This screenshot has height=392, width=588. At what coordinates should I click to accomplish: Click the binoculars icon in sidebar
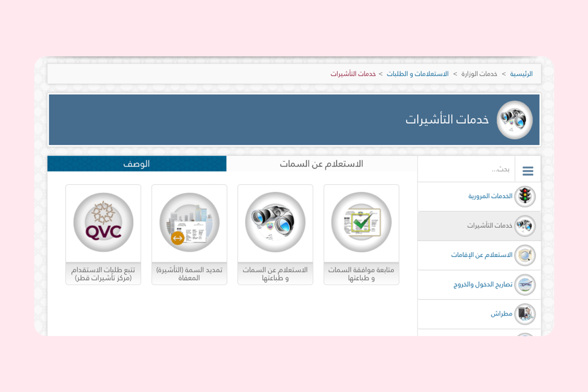(525, 226)
